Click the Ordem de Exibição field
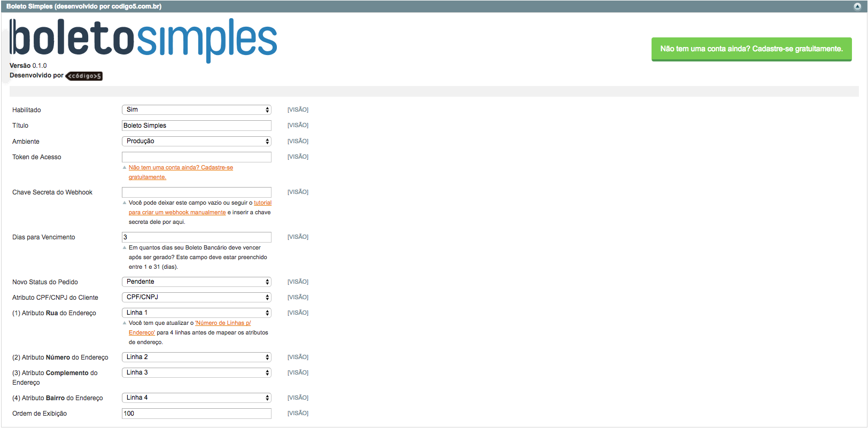 (x=197, y=414)
